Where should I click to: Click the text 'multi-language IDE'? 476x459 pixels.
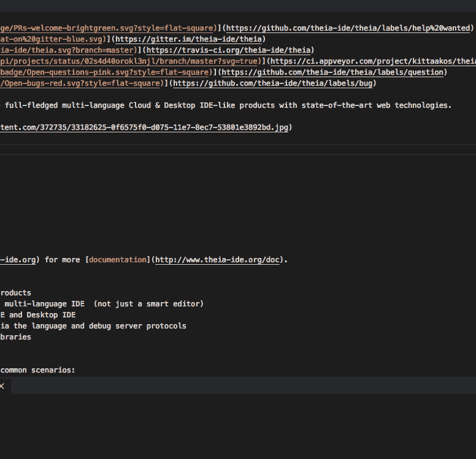45,304
